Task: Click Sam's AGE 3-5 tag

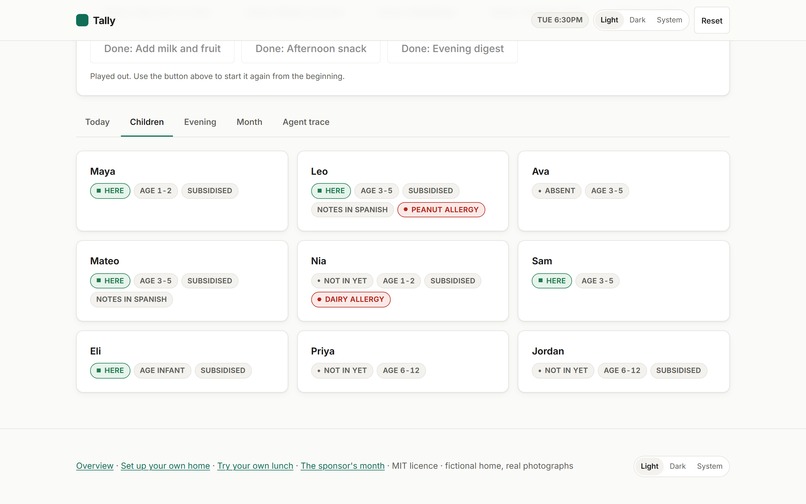Action: pos(597,281)
